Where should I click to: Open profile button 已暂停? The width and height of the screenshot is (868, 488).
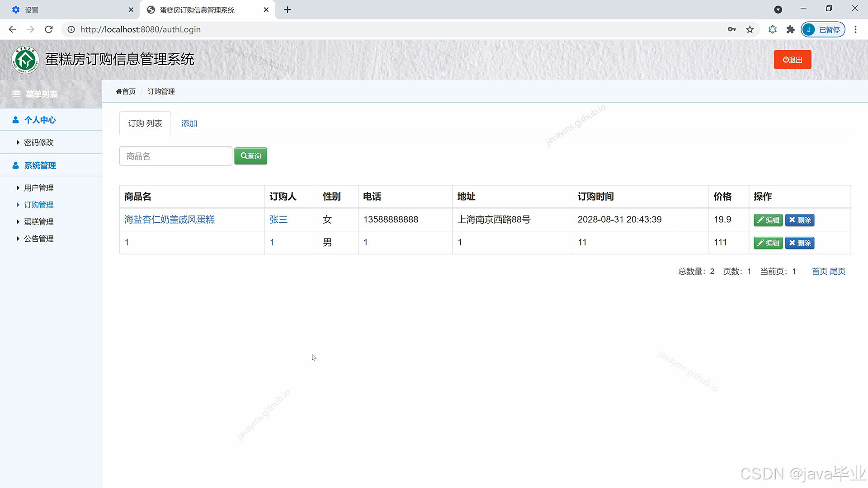pos(823,29)
